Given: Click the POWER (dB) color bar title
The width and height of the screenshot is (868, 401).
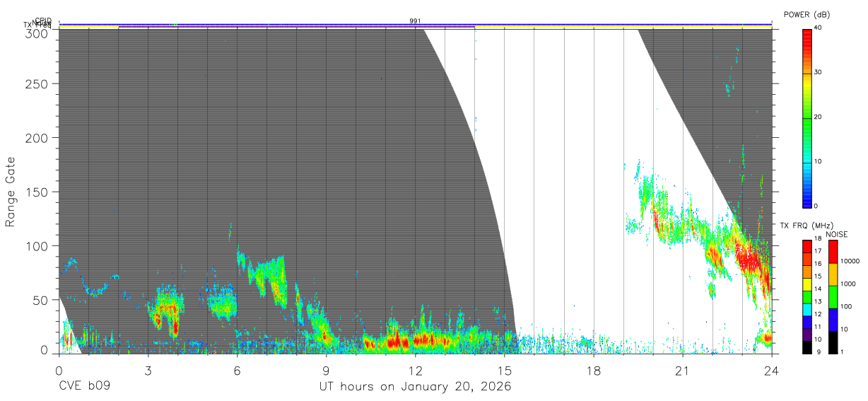Looking at the screenshot, I should click(807, 15).
